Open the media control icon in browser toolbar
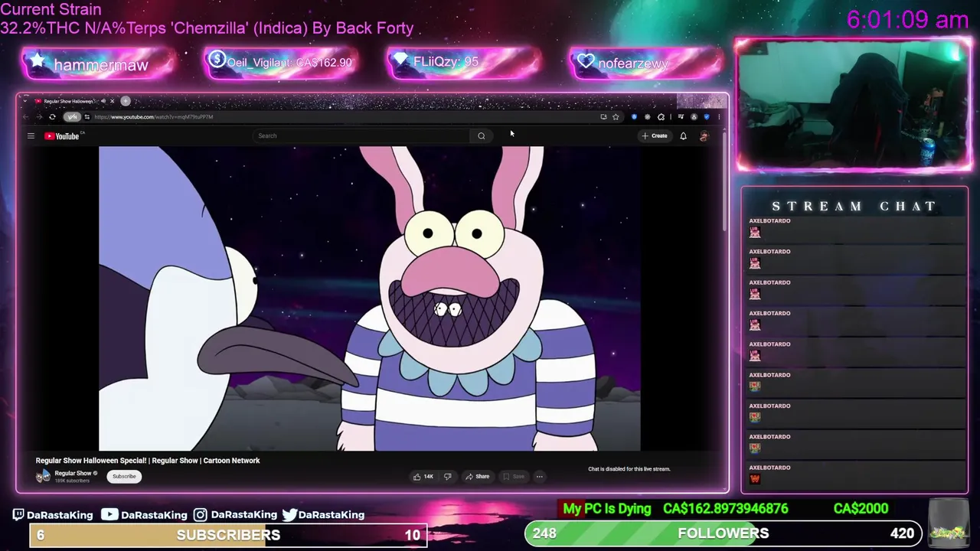 (681, 117)
